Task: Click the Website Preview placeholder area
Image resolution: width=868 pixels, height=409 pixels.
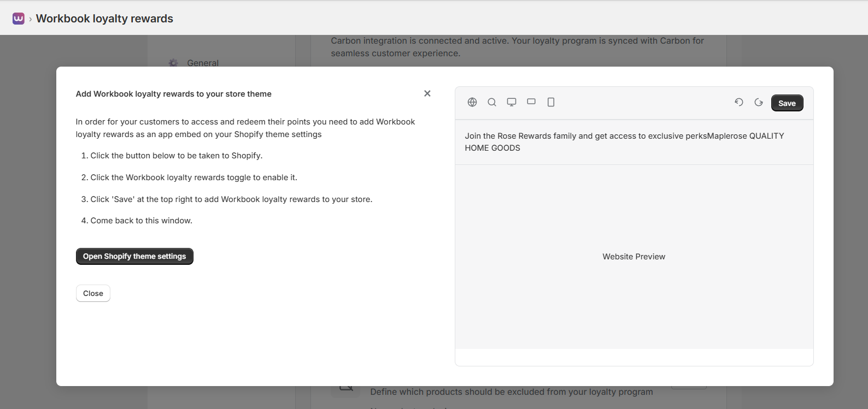Action: point(634,257)
